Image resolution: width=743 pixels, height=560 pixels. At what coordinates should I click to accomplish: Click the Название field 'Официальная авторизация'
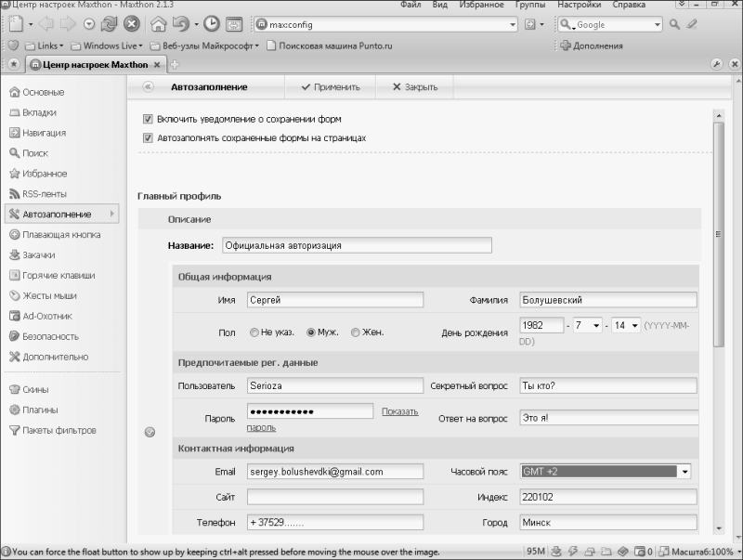pos(357,245)
